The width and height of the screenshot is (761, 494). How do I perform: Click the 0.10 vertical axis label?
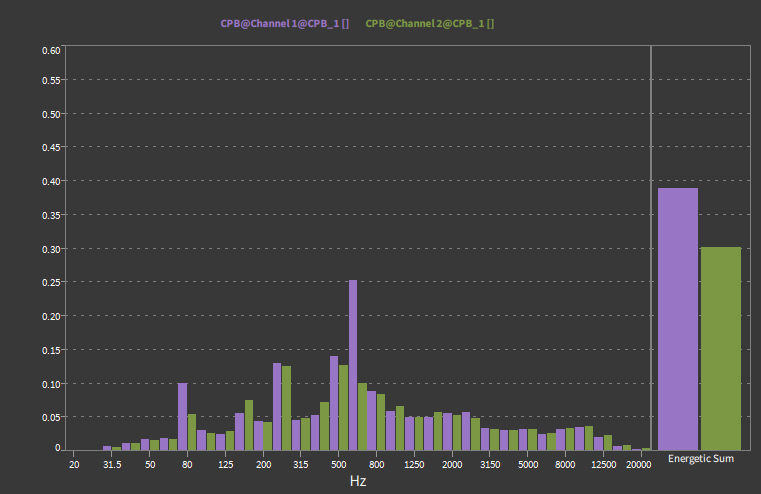point(51,383)
